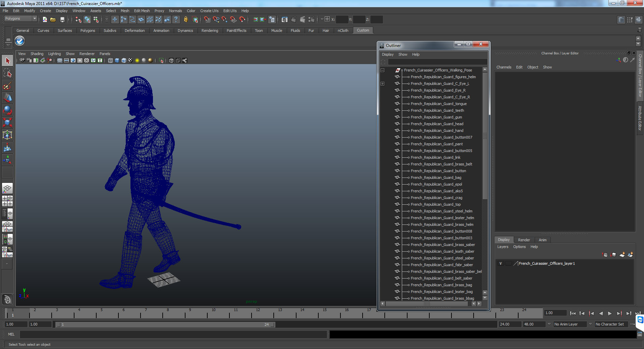Image resolution: width=644 pixels, height=349 pixels.
Task: Move selected layer down icon
Action: pos(613,255)
